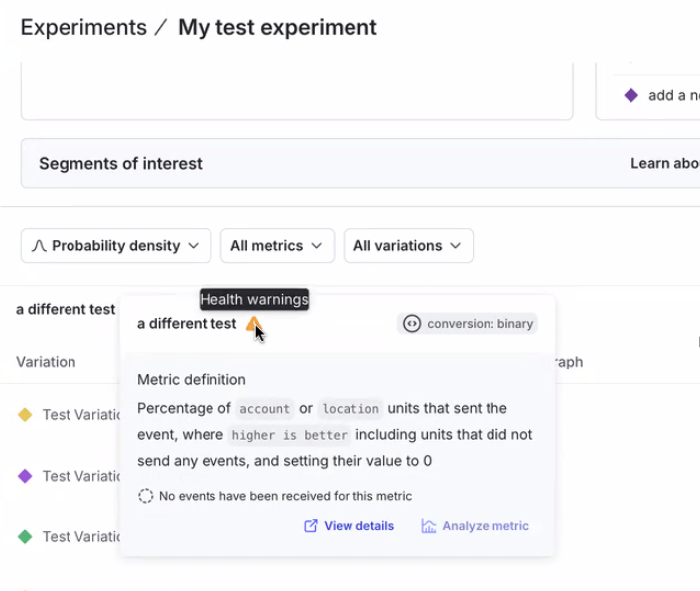Click the 'location' unit code chip
The height and width of the screenshot is (591, 700).
tap(350, 409)
